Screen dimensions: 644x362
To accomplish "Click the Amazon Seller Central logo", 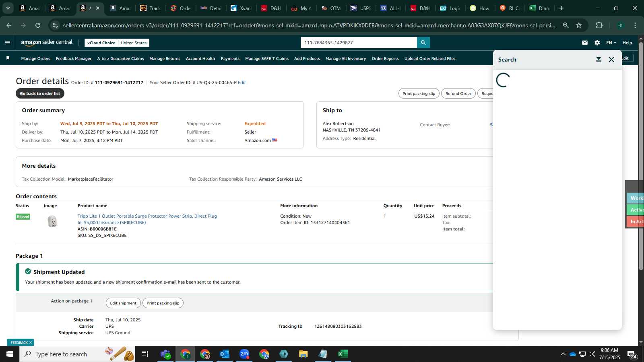I will pos(47,42).
